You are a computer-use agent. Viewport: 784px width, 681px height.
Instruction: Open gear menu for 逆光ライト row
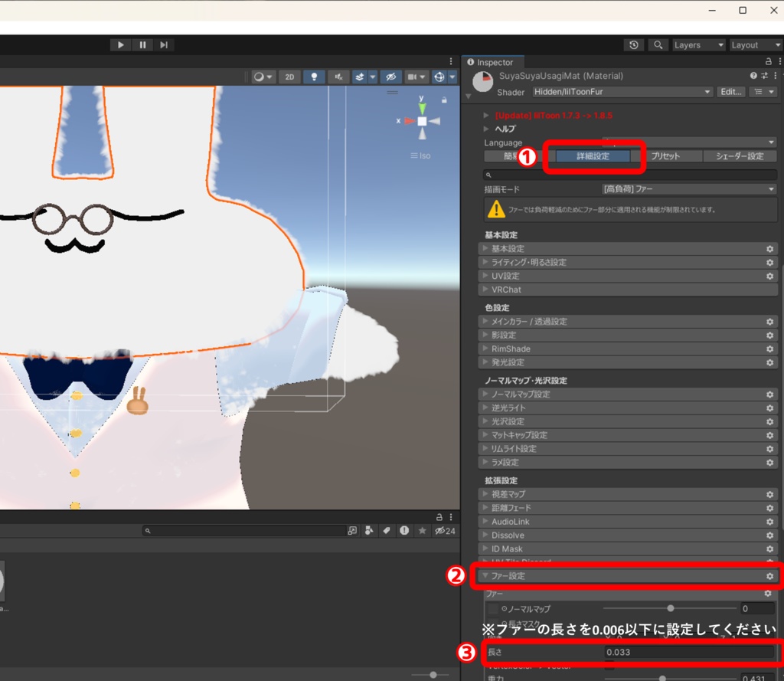770,408
